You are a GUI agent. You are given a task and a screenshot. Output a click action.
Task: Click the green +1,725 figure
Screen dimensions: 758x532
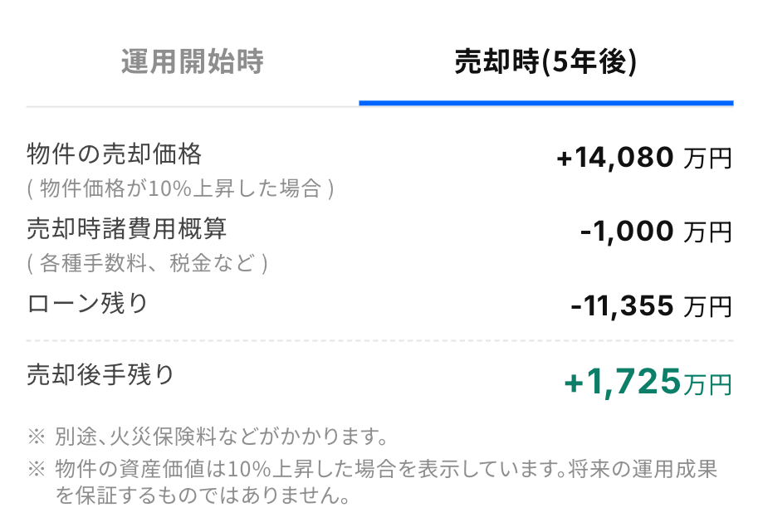(622, 382)
